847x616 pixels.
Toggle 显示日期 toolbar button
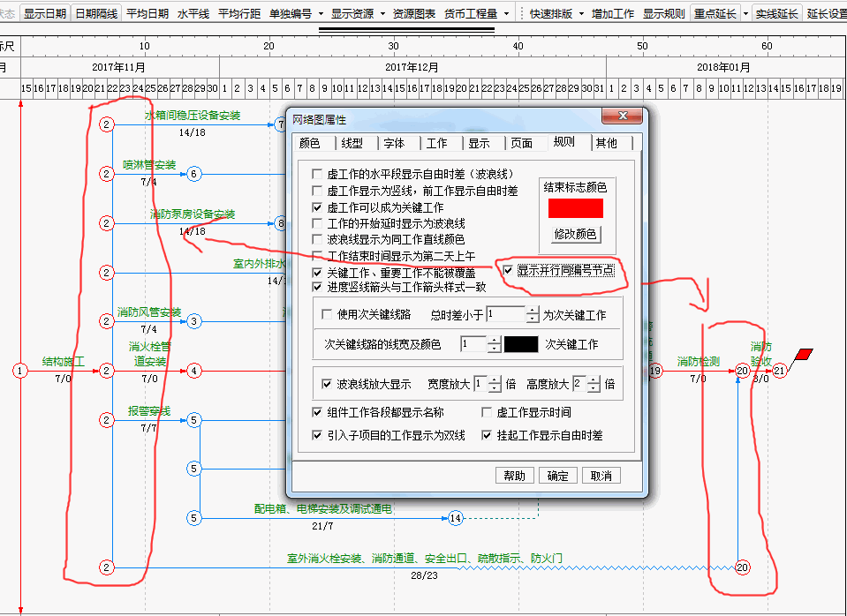pos(45,13)
